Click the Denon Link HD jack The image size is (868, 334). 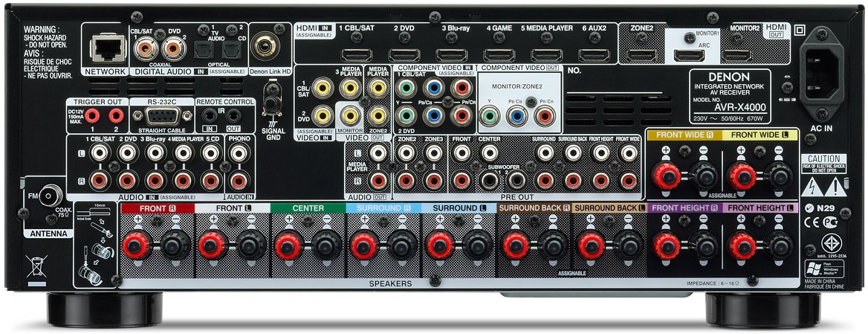pyautogui.click(x=265, y=46)
